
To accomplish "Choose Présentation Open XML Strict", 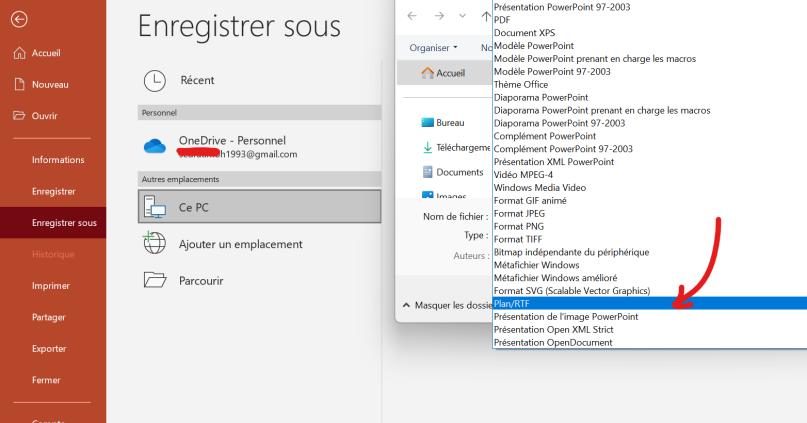I will pos(553,329).
